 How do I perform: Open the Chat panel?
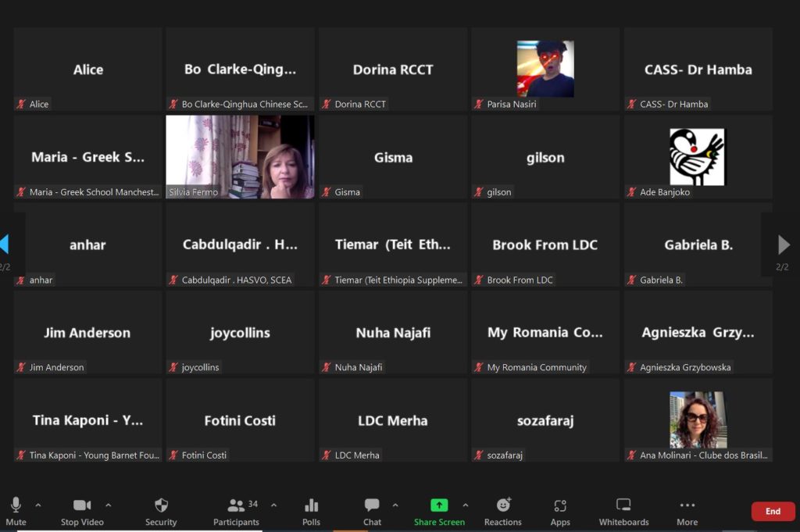[372, 512]
